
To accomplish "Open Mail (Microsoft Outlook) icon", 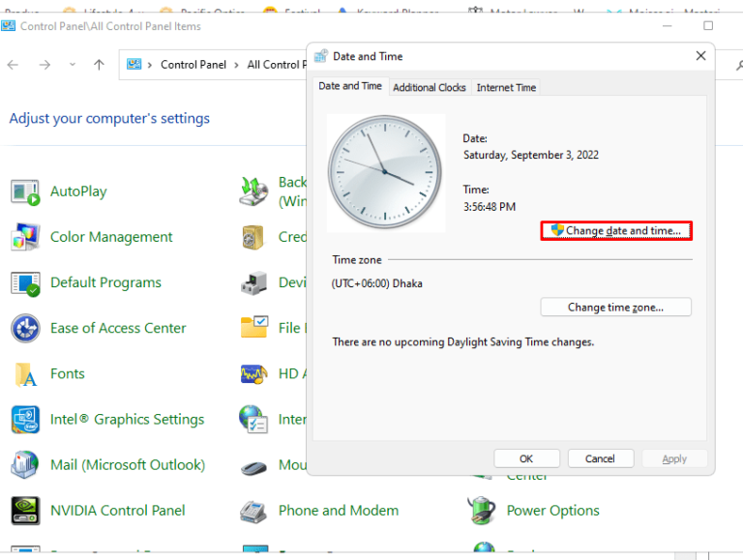I will (25, 465).
